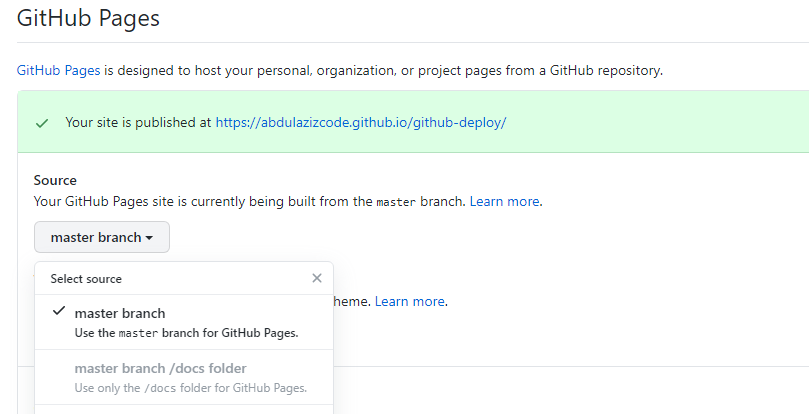Click the Learn more link about theme
The height and width of the screenshot is (414, 809).
(410, 301)
